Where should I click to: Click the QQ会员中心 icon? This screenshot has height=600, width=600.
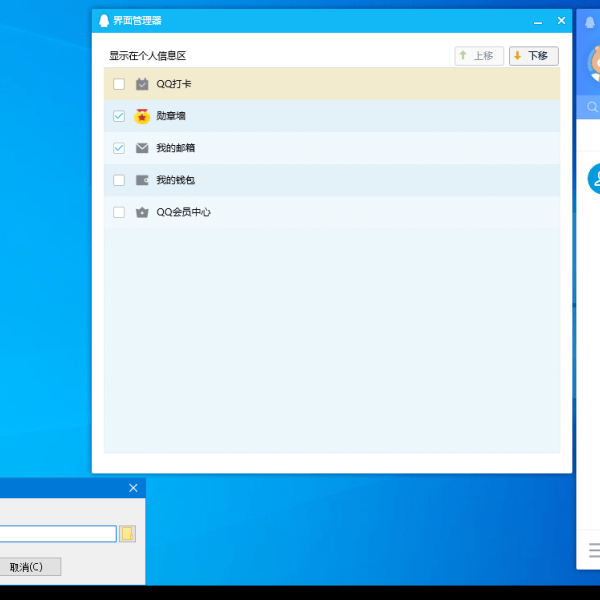tap(142, 212)
